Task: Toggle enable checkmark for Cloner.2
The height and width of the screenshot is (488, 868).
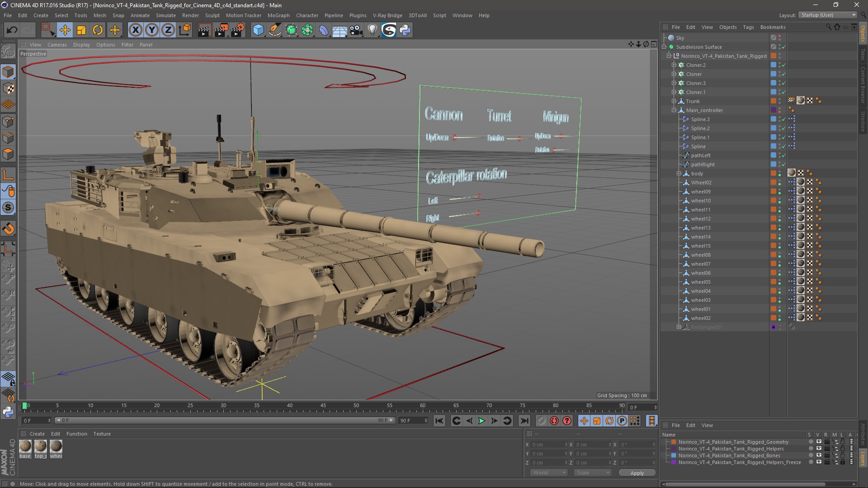Action: [784, 65]
